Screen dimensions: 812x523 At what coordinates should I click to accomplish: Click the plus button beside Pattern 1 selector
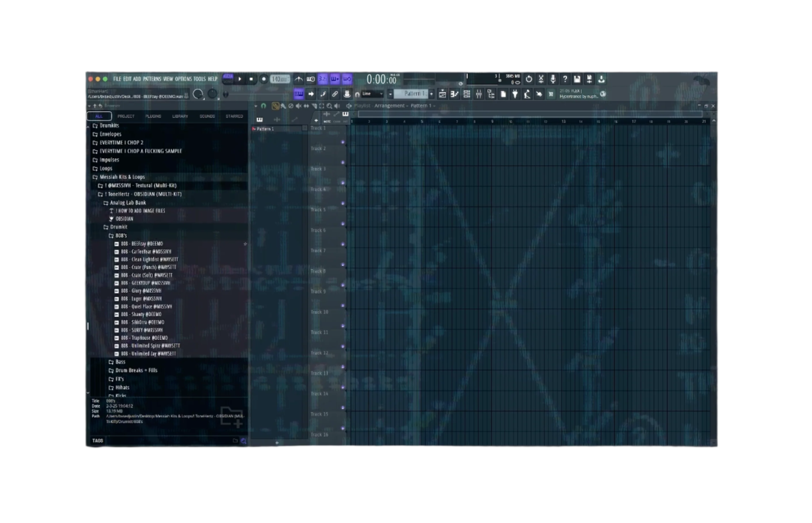[432, 94]
